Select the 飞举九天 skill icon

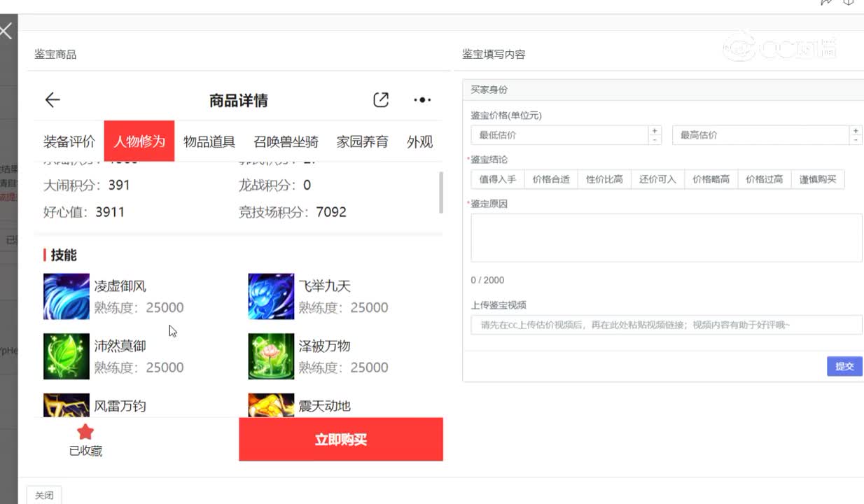(x=271, y=295)
